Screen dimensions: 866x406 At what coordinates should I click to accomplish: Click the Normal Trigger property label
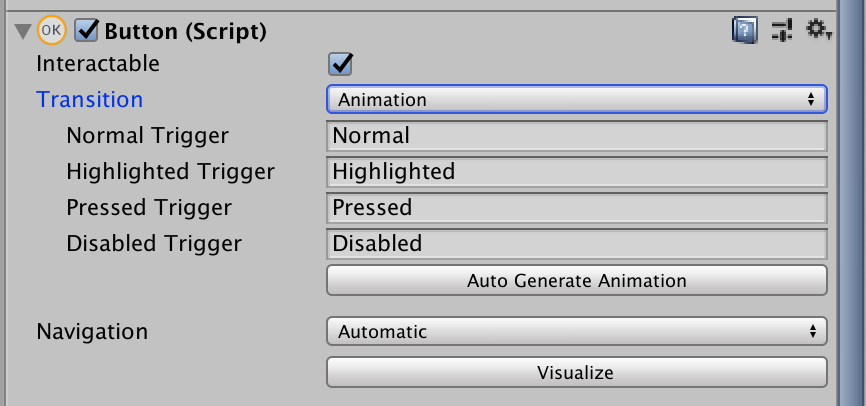click(147, 135)
